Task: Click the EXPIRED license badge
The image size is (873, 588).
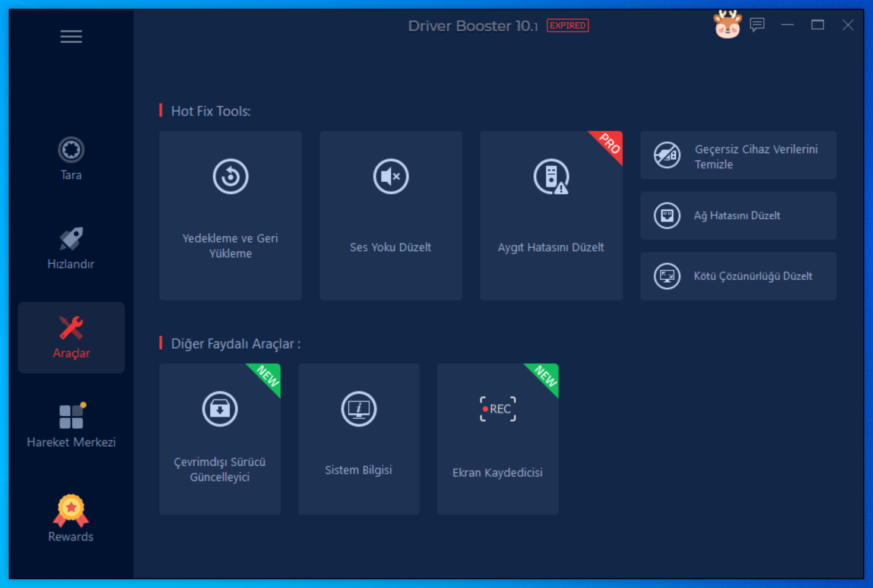Action: coord(568,26)
